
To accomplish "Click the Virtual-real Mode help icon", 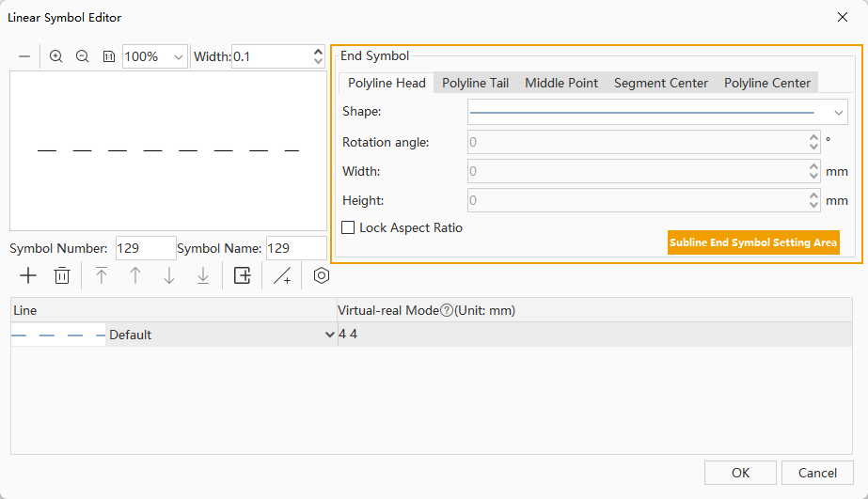I will (447, 310).
